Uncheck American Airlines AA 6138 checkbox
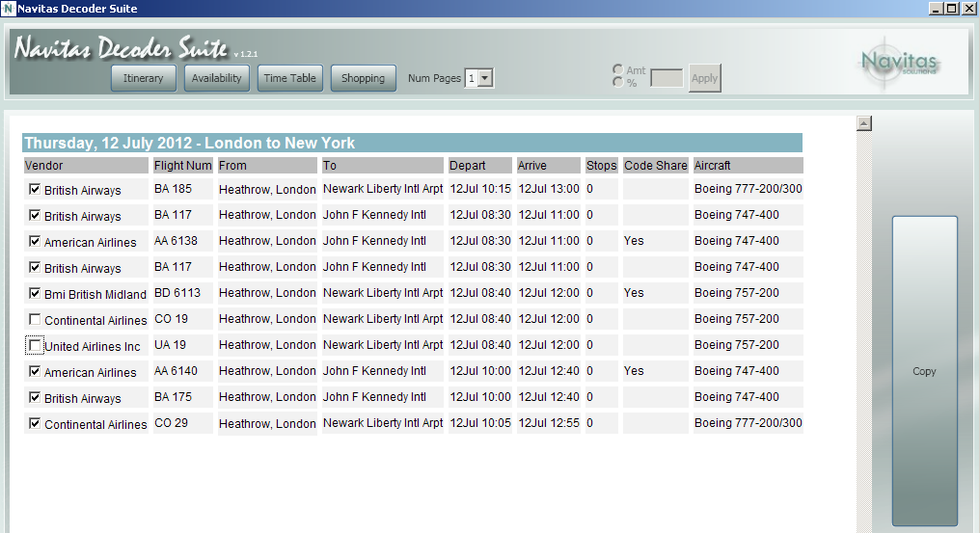Screen dimensions: 980x533 click(35, 241)
